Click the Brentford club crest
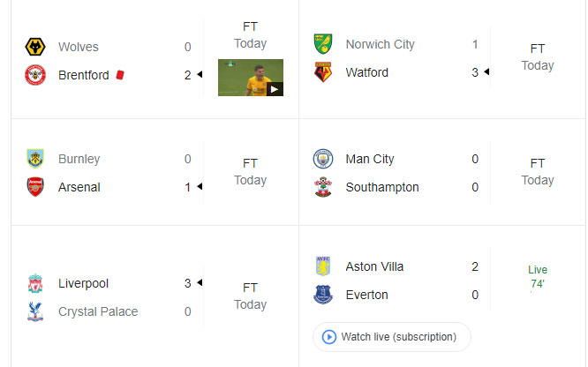Viewport: 588px width, 367px height. [x=35, y=75]
